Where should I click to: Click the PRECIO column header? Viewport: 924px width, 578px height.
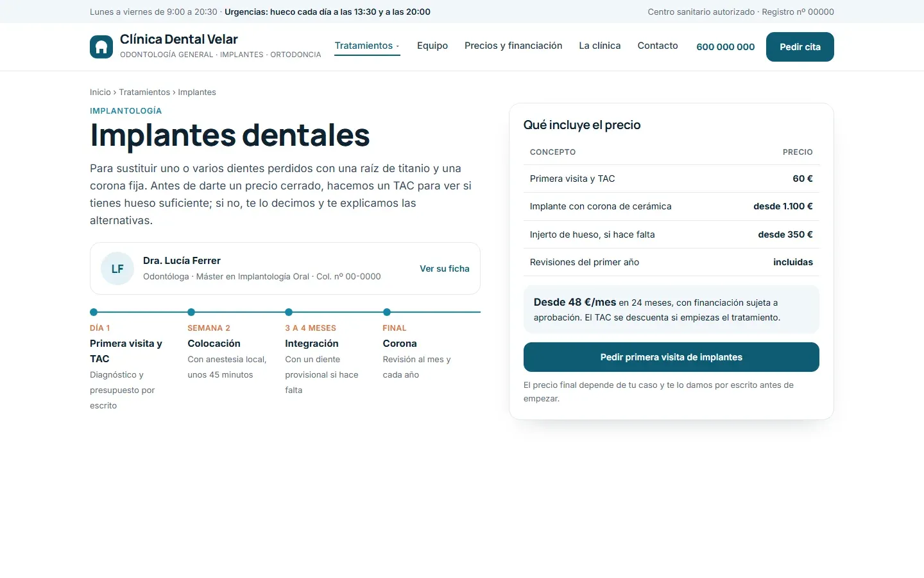798,152
